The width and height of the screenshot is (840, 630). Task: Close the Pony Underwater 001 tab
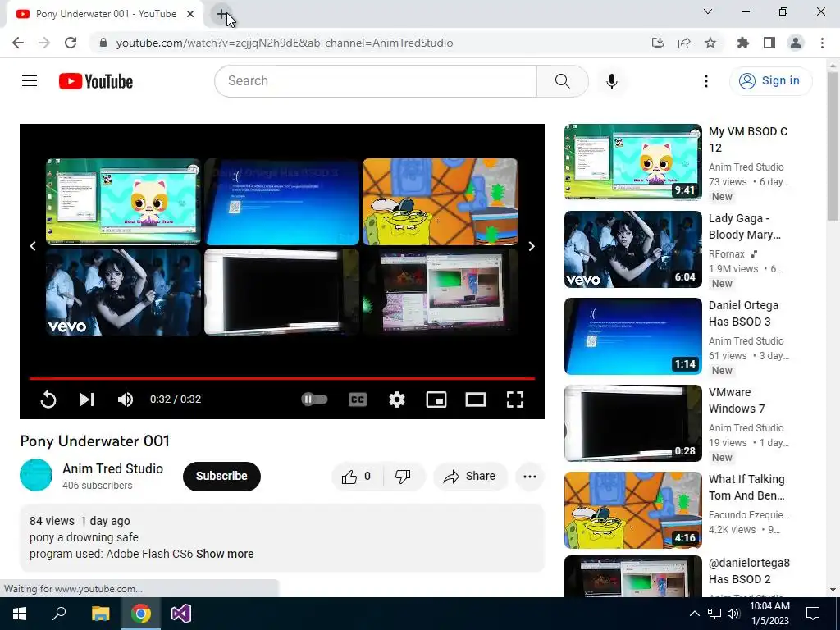[x=190, y=14]
